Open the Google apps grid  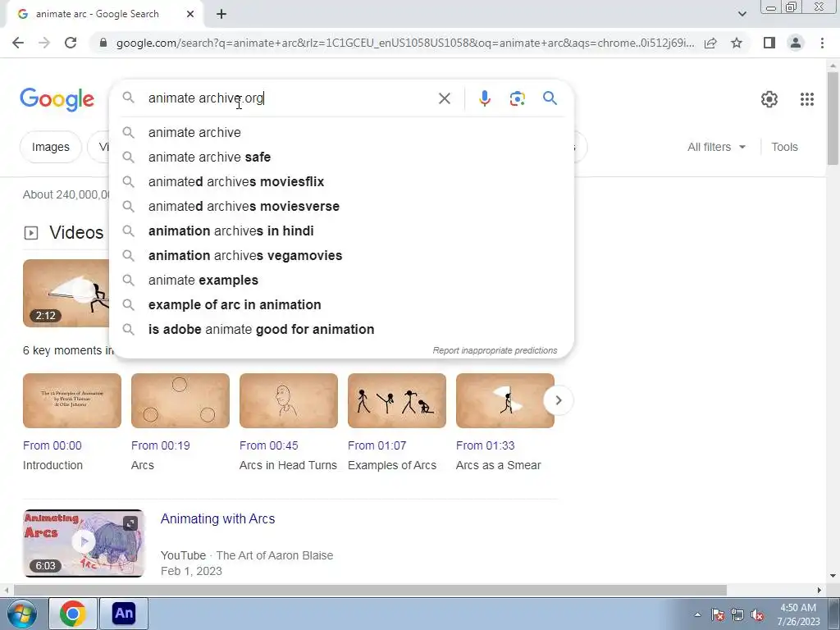tap(807, 99)
